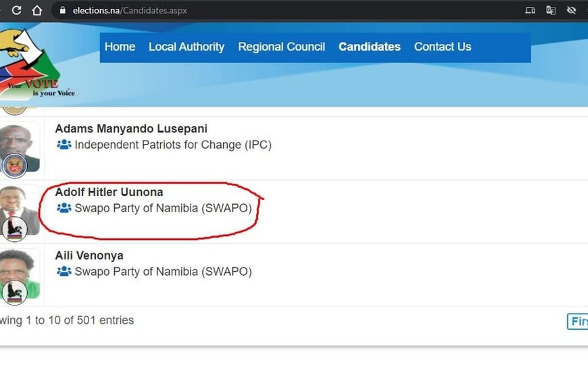Click the padlock site security icon
The height and width of the screenshot is (392, 588).
[x=63, y=10]
